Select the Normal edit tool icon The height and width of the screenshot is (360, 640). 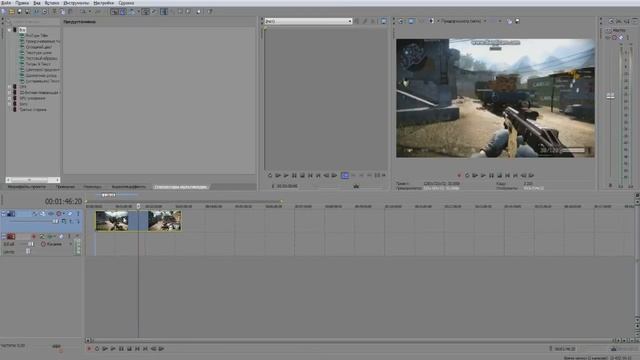point(164,12)
